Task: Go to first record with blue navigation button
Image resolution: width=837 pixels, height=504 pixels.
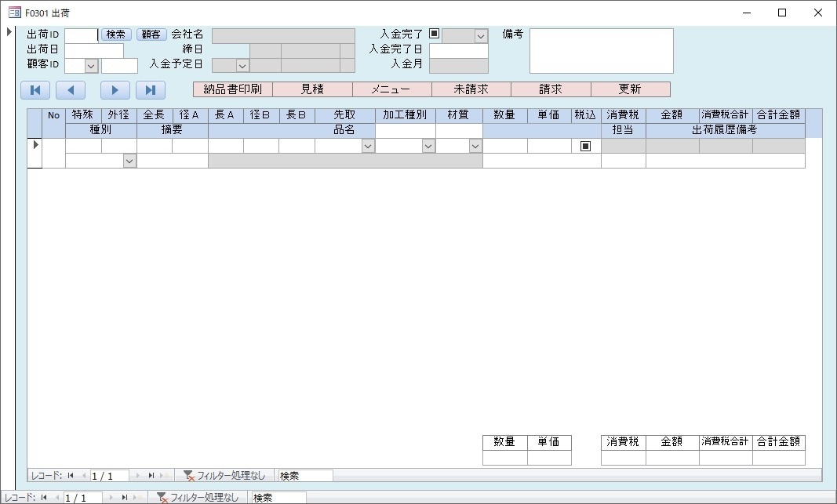Action: coord(35,90)
